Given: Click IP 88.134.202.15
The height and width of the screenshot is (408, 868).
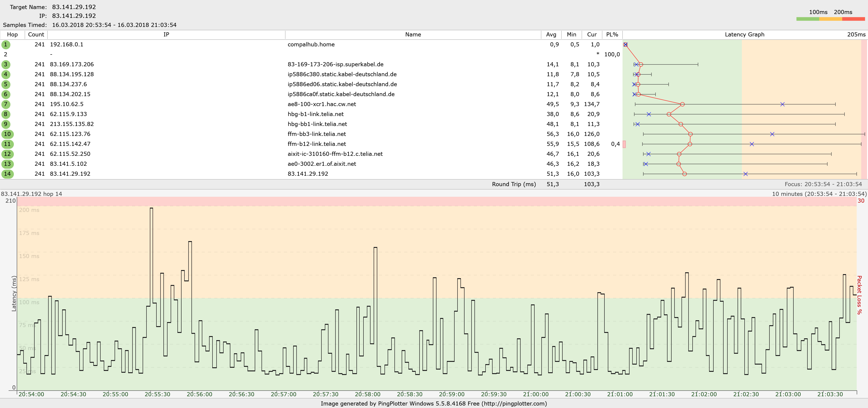Looking at the screenshot, I should pyautogui.click(x=70, y=94).
